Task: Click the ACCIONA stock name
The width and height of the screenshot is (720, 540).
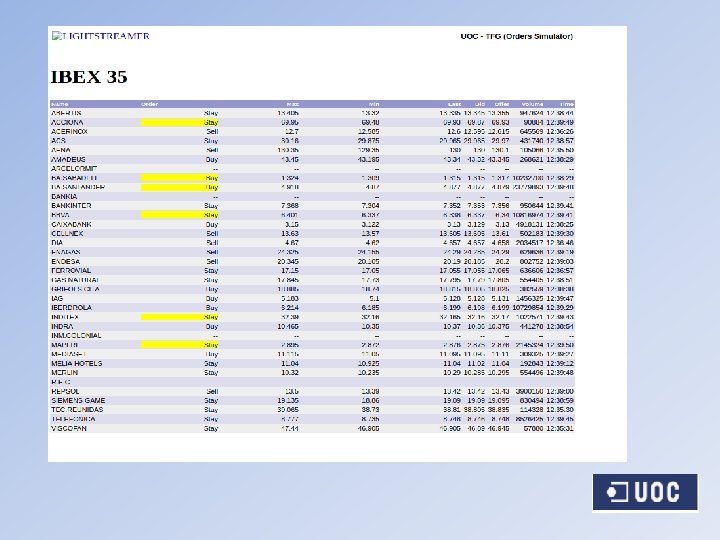Action: 67,123
